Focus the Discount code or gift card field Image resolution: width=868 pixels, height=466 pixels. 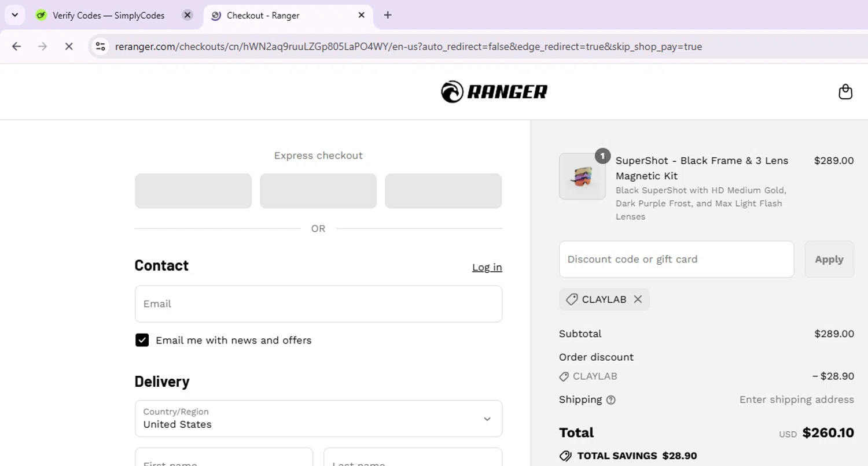tap(676, 259)
